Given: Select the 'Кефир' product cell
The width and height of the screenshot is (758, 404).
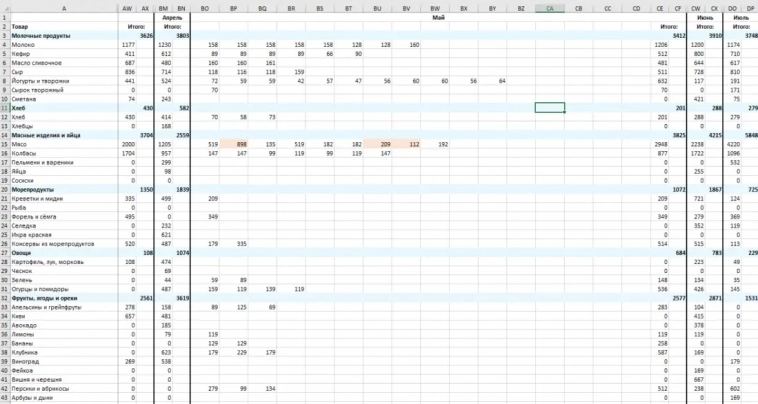Looking at the screenshot, I should pos(64,54).
